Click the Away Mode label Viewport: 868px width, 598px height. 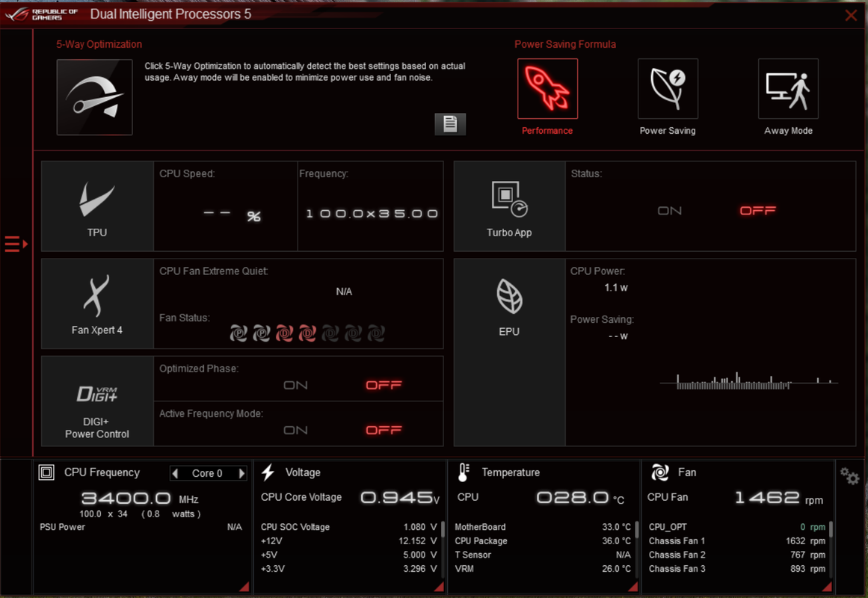tap(788, 131)
